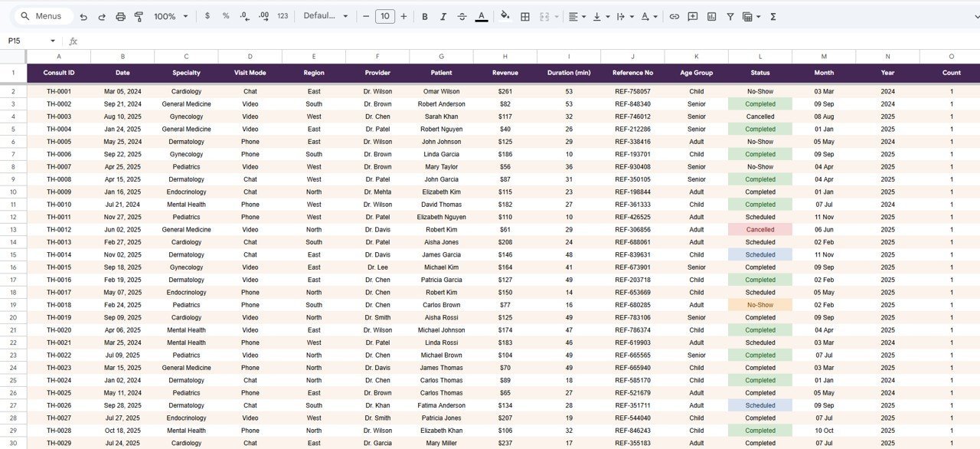
Task: Expand the merge cells dropdown arrow
Action: coord(557,16)
